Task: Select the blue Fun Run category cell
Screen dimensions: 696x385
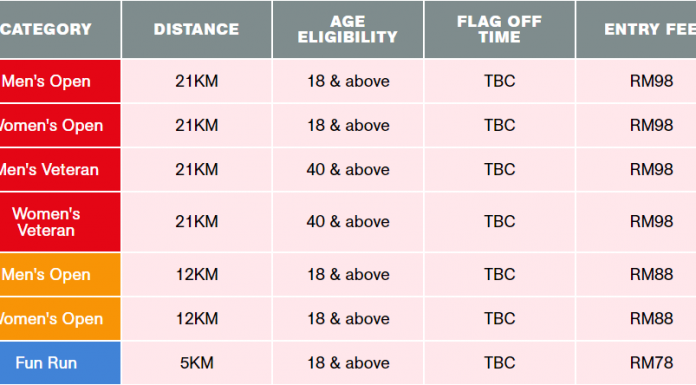Action: point(60,363)
